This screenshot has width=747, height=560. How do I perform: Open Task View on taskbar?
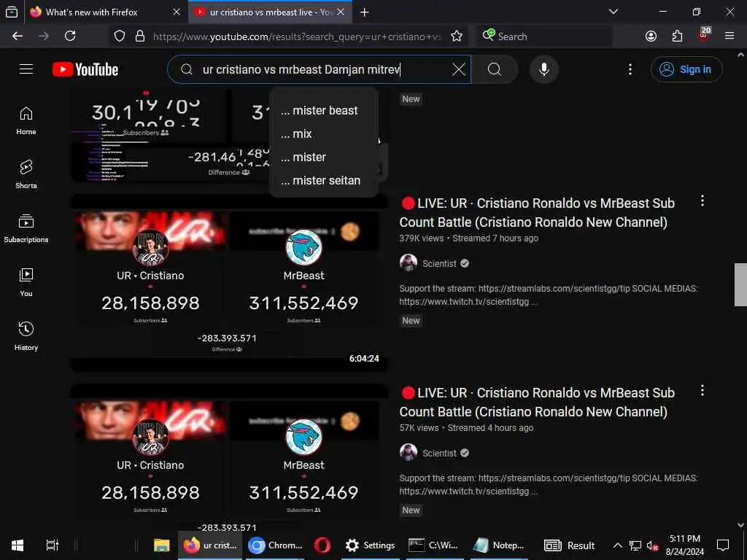pyautogui.click(x=52, y=545)
